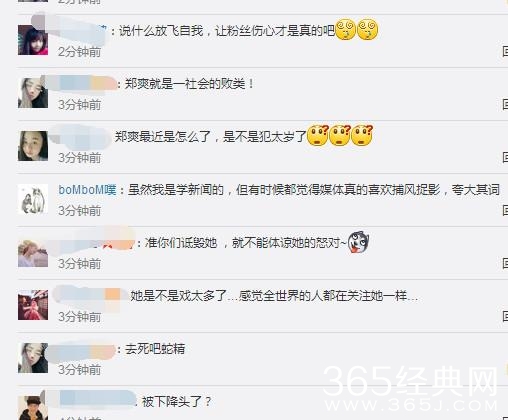508x420 pixels.
Task: Click the avatar beside the 放飞自我 comment
Action: point(33,40)
